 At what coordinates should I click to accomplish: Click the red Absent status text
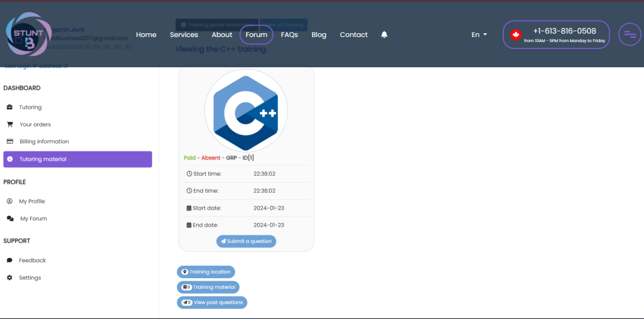[211, 158]
